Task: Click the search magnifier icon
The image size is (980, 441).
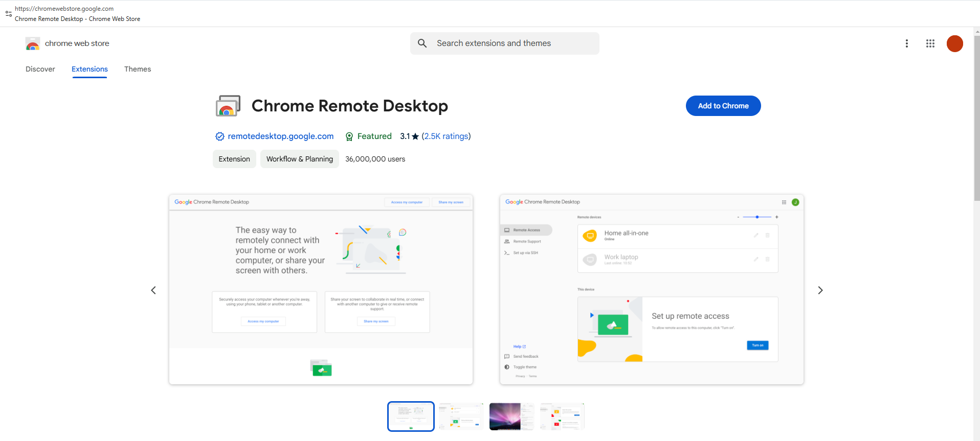Action: click(422, 43)
